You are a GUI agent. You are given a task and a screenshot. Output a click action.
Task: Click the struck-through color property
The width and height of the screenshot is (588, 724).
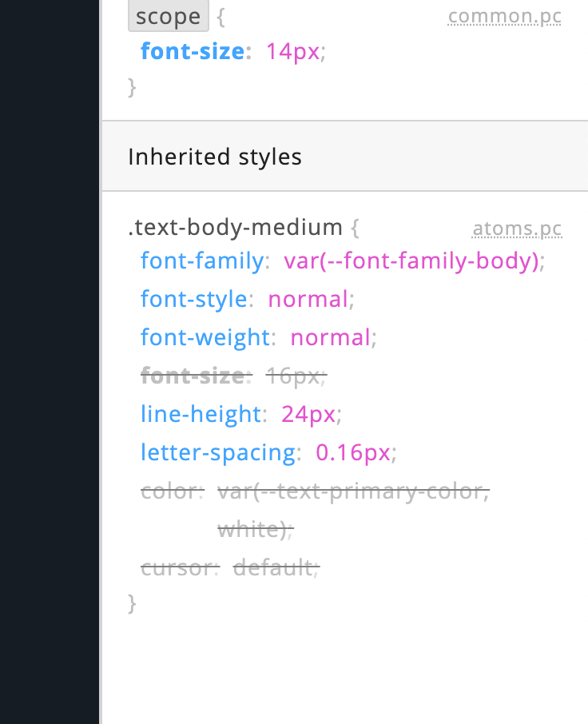pos(169,491)
